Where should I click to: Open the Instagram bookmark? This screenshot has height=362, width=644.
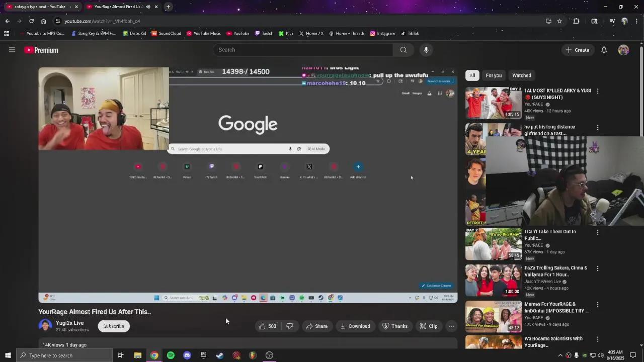point(382,34)
